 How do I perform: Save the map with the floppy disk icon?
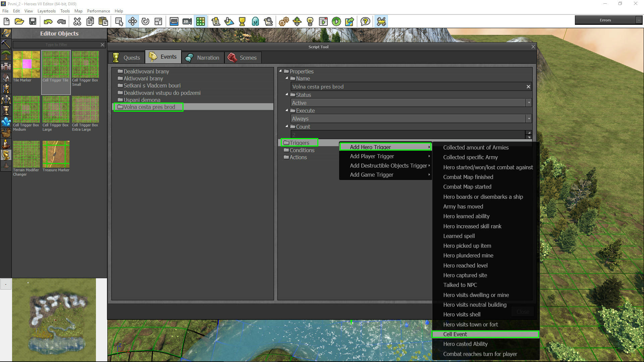click(x=33, y=21)
